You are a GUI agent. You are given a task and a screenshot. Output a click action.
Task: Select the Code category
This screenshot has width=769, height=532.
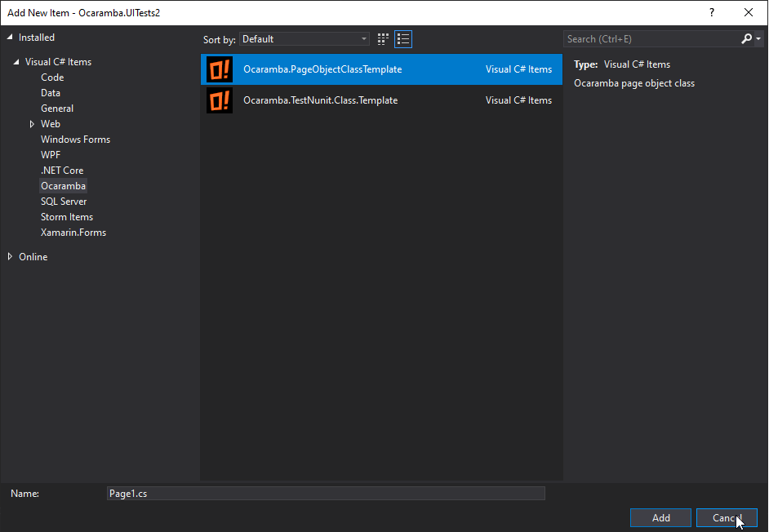pos(52,78)
